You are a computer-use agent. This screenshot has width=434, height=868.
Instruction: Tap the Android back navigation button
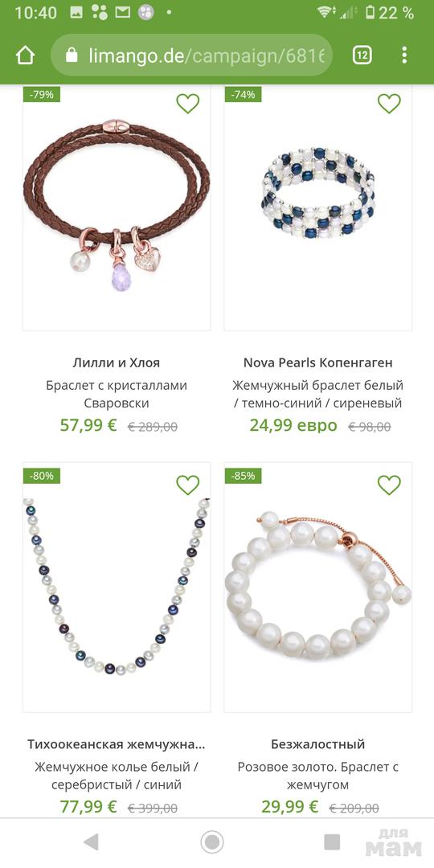(x=91, y=842)
